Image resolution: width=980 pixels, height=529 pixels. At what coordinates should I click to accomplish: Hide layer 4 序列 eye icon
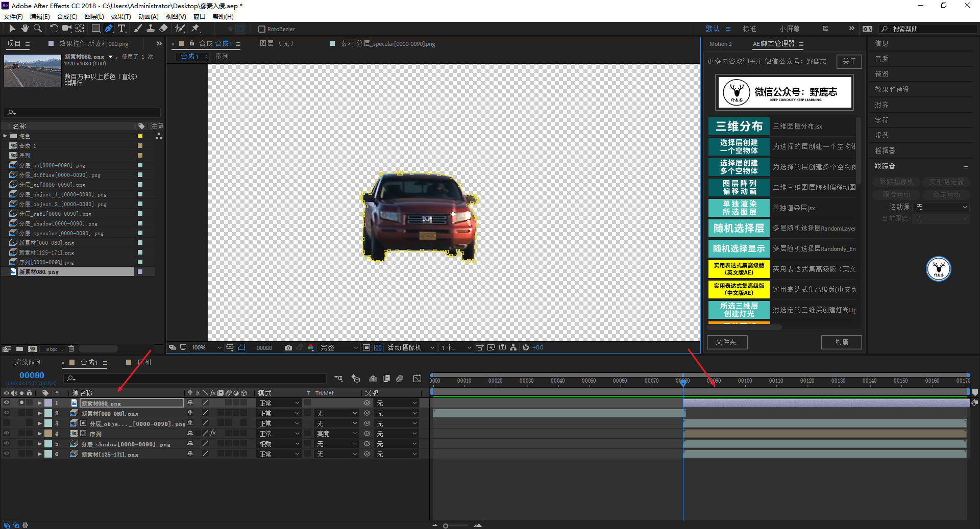pos(7,434)
